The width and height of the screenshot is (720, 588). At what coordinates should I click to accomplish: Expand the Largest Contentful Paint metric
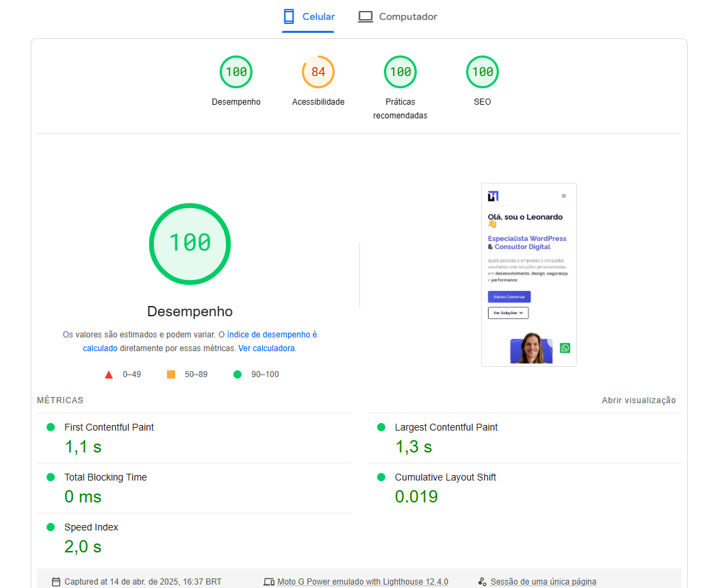tap(446, 427)
